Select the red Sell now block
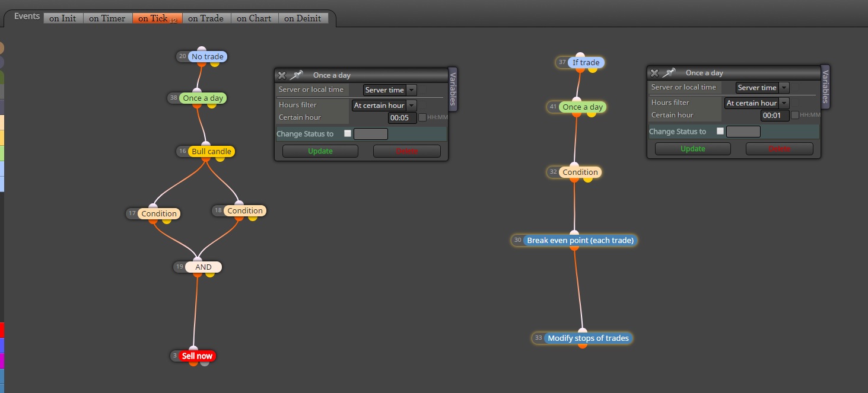This screenshot has width=868, height=393. (x=197, y=356)
